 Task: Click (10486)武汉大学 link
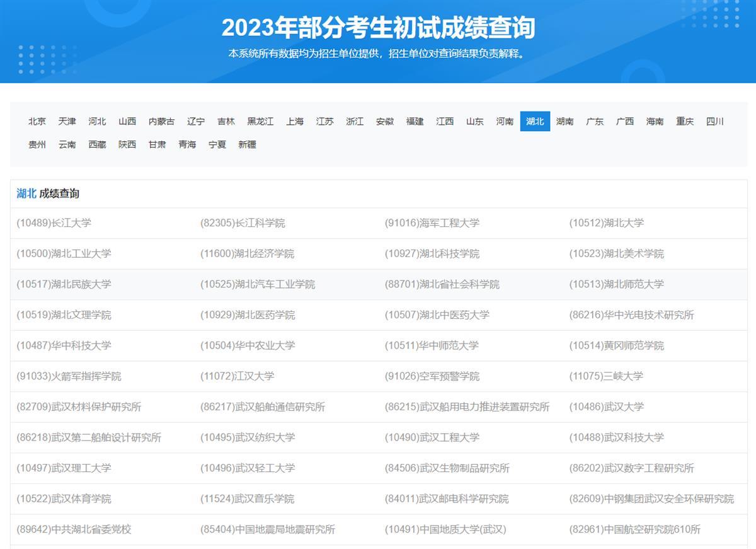(x=607, y=407)
